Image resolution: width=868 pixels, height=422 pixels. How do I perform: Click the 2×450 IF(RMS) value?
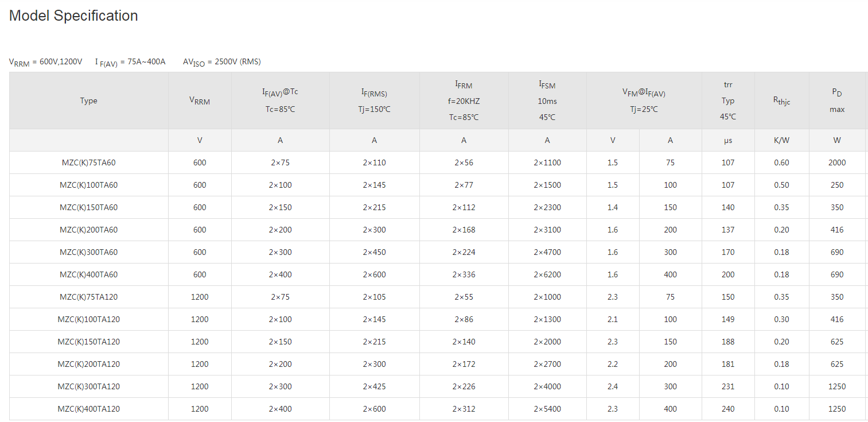coord(375,252)
